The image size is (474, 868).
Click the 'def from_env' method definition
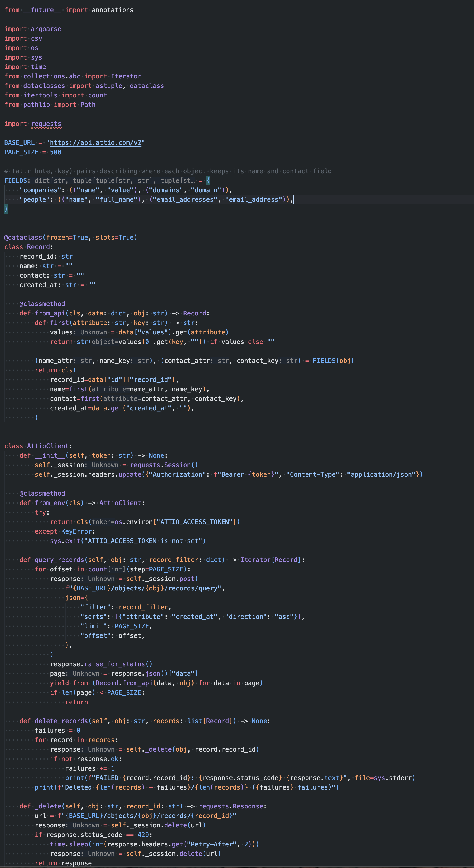pyautogui.click(x=82, y=502)
